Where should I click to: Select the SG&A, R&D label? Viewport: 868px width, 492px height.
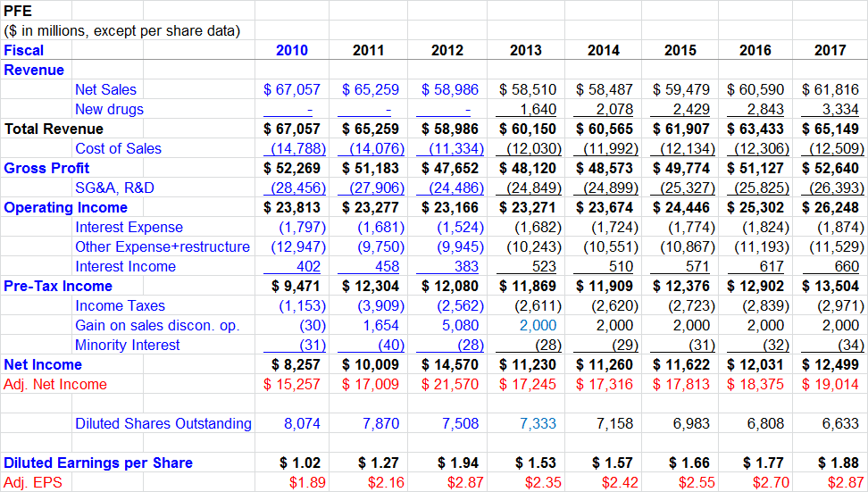click(114, 188)
